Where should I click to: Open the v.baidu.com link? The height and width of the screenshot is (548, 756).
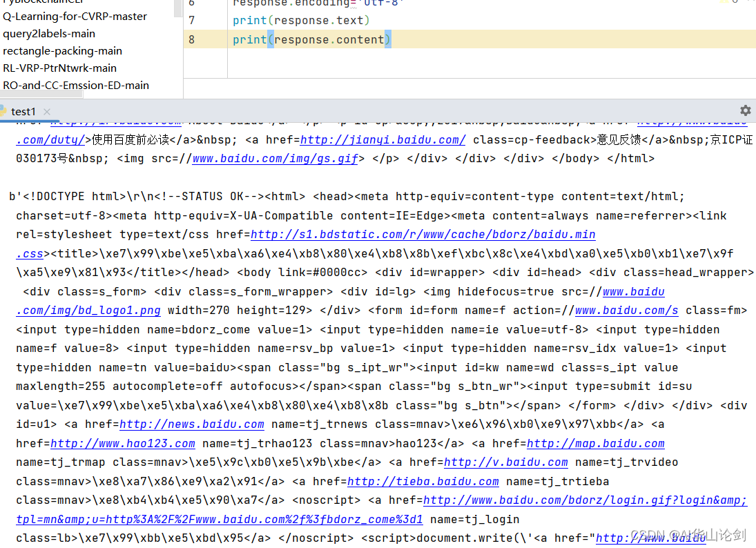pyautogui.click(x=506, y=462)
